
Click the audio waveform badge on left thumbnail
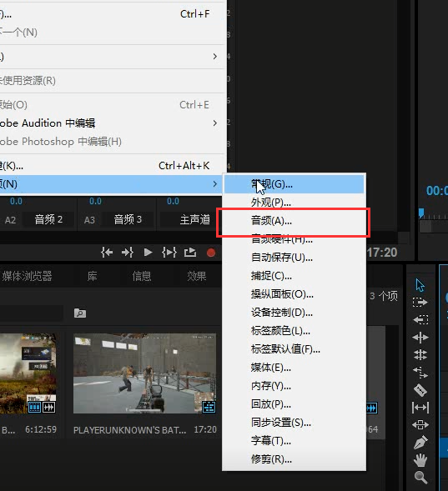click(x=49, y=407)
